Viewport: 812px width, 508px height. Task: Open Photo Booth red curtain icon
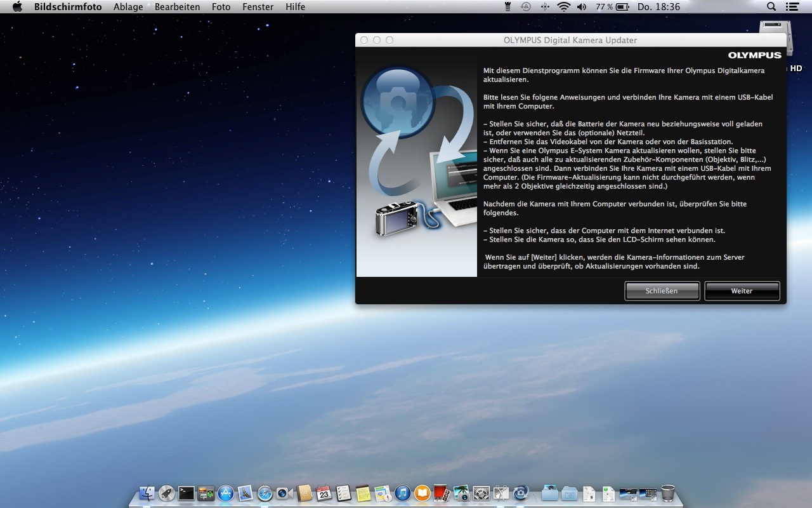pyautogui.click(x=442, y=493)
